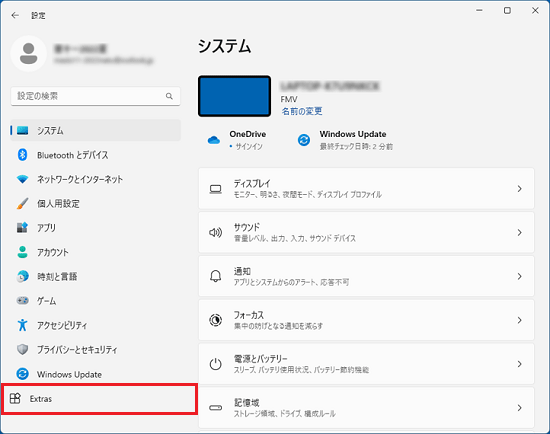Click the 時刻と言語 globe clock icon
The height and width of the screenshot is (434, 550).
tap(22, 276)
